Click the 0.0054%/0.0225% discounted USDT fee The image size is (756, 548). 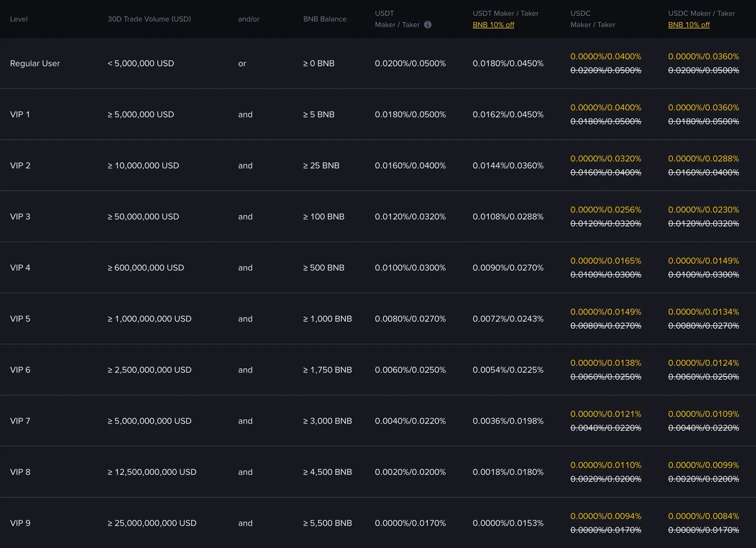point(508,370)
